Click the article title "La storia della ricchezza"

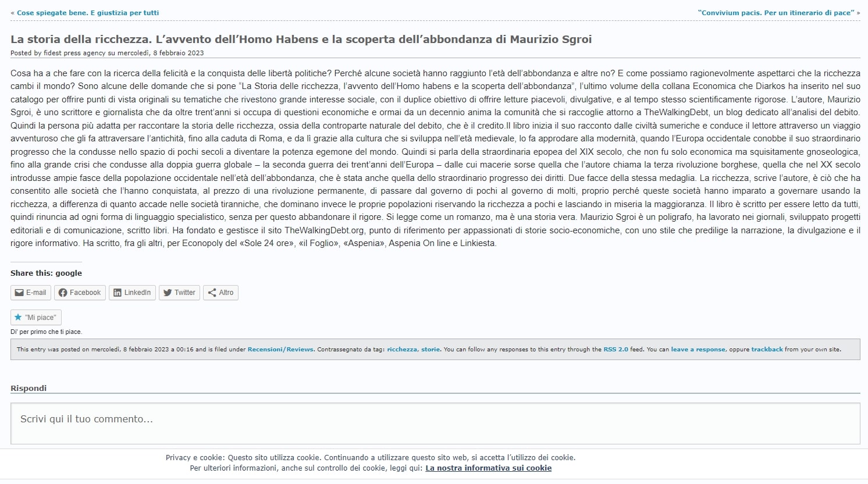point(301,40)
